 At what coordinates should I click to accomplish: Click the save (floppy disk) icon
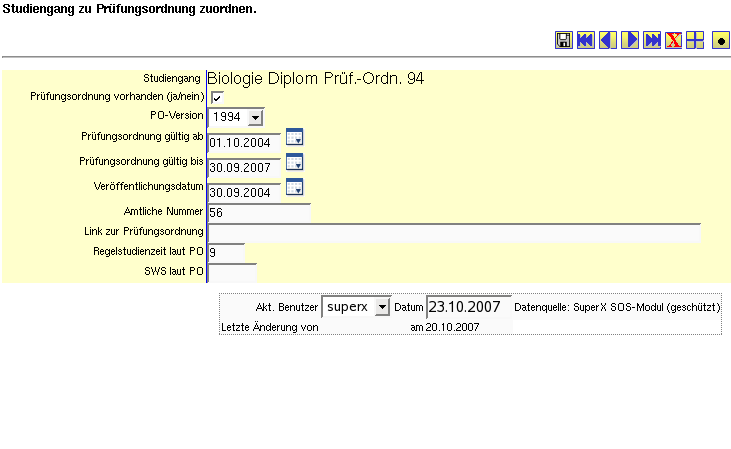click(x=564, y=40)
